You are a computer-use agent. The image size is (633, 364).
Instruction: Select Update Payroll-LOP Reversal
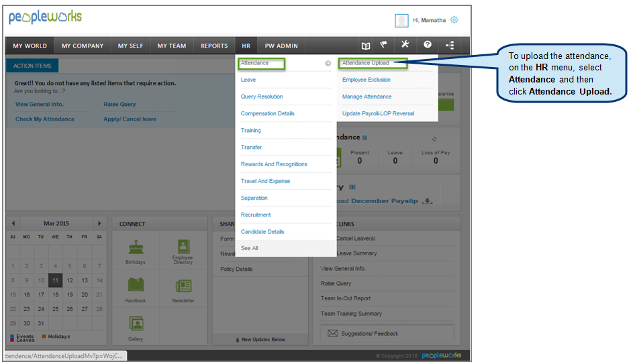[x=379, y=114]
